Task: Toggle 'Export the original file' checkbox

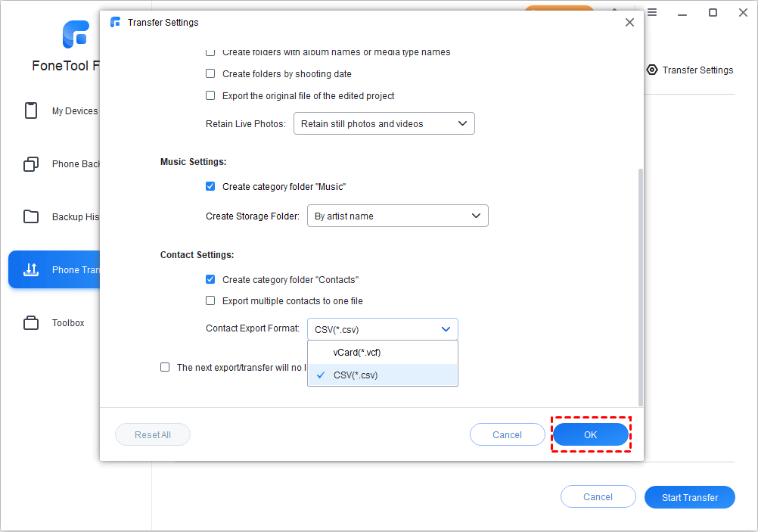Action: pos(210,96)
